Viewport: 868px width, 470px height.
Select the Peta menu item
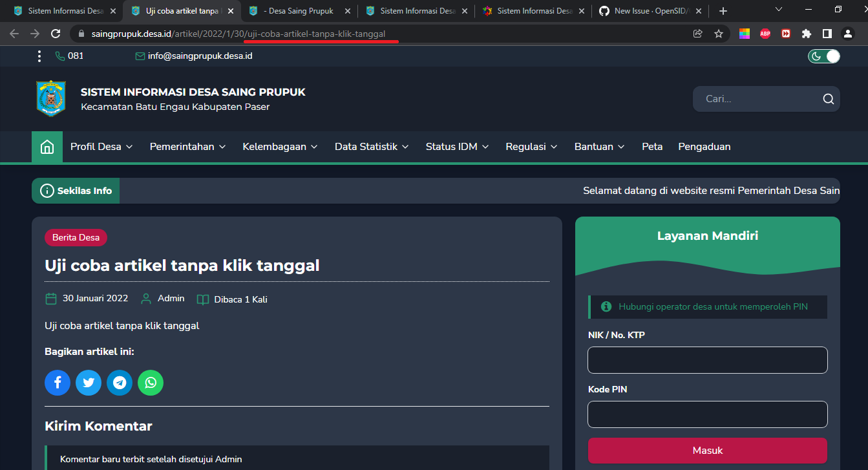(652, 146)
